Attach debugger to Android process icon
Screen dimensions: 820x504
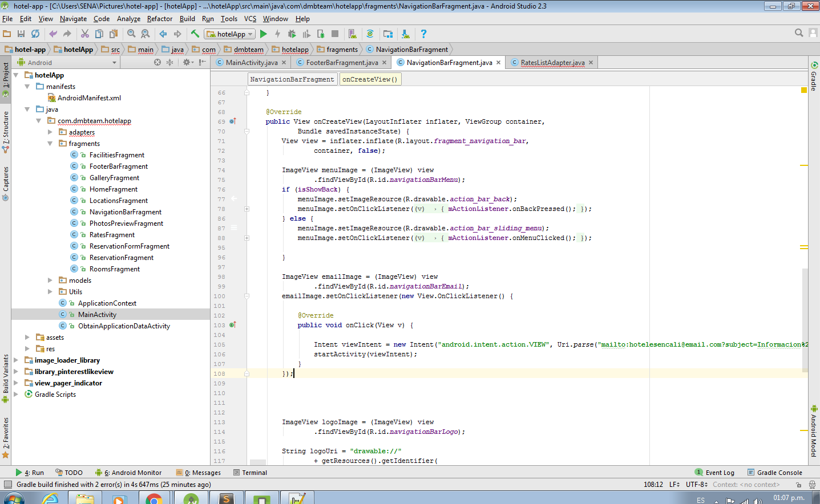(321, 34)
